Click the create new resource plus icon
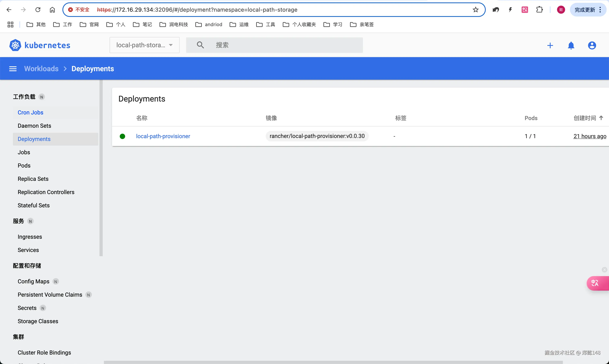609x364 pixels. (550, 45)
